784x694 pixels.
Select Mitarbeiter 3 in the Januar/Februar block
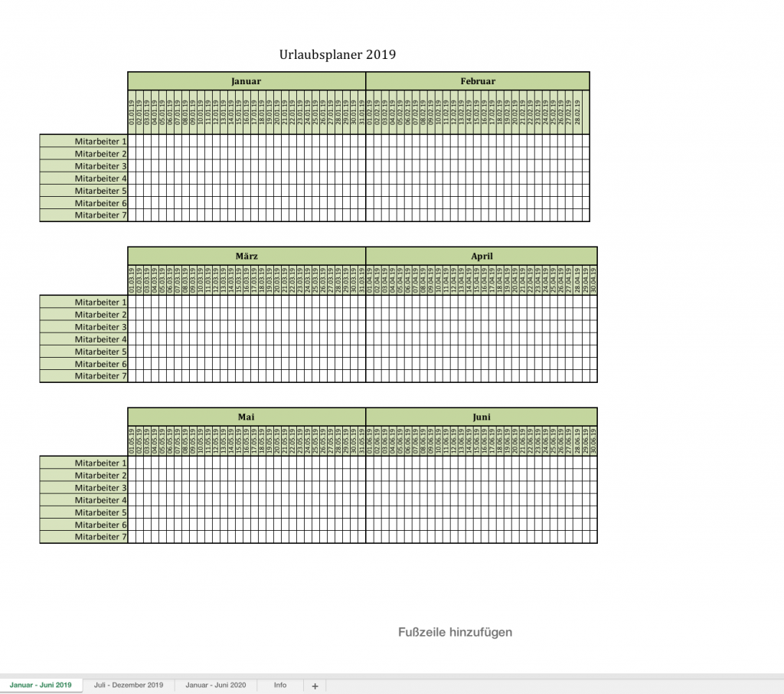(83, 166)
